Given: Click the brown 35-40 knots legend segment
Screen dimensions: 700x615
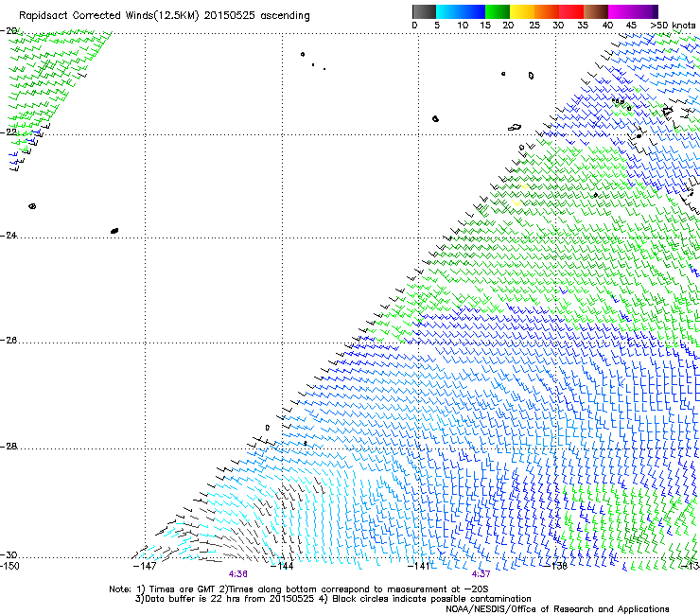Looking at the screenshot, I should 596,11.
